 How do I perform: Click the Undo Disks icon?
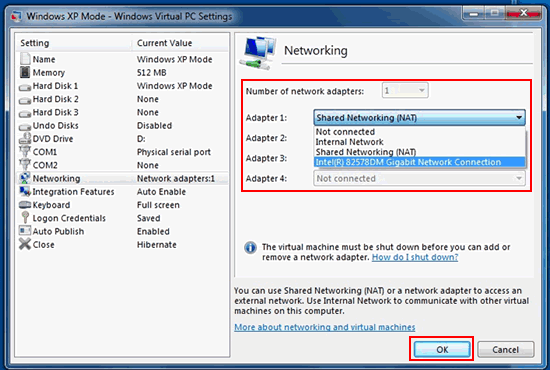pos(25,127)
